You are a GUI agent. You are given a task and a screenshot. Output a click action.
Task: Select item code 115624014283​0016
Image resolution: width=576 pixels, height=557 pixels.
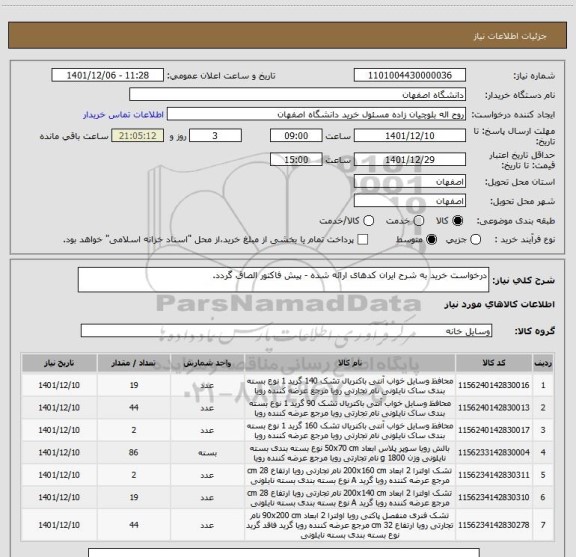494,385
